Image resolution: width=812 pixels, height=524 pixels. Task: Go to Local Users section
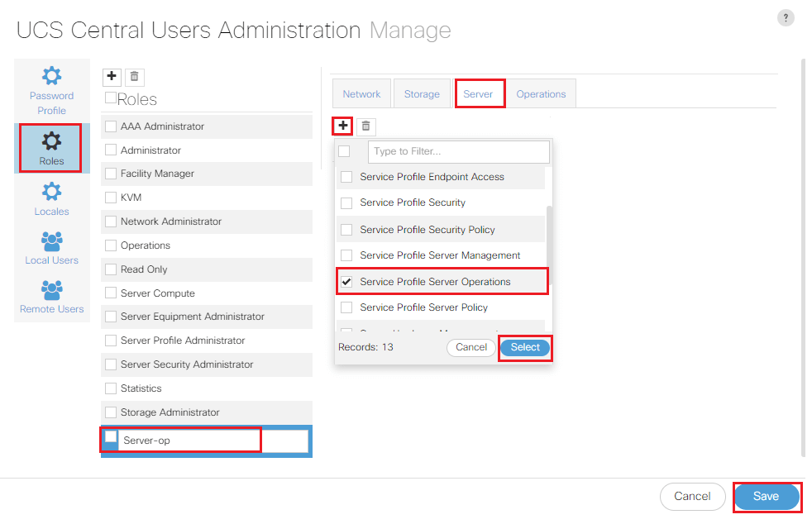[51, 241]
